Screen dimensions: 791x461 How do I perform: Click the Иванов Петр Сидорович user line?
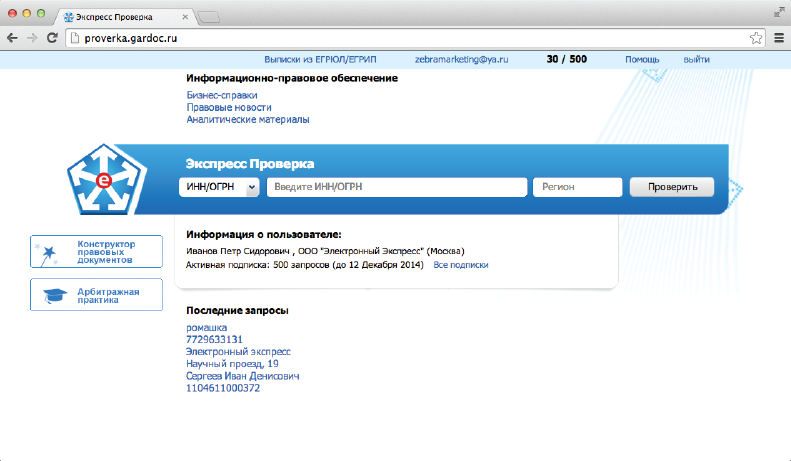[325, 251]
